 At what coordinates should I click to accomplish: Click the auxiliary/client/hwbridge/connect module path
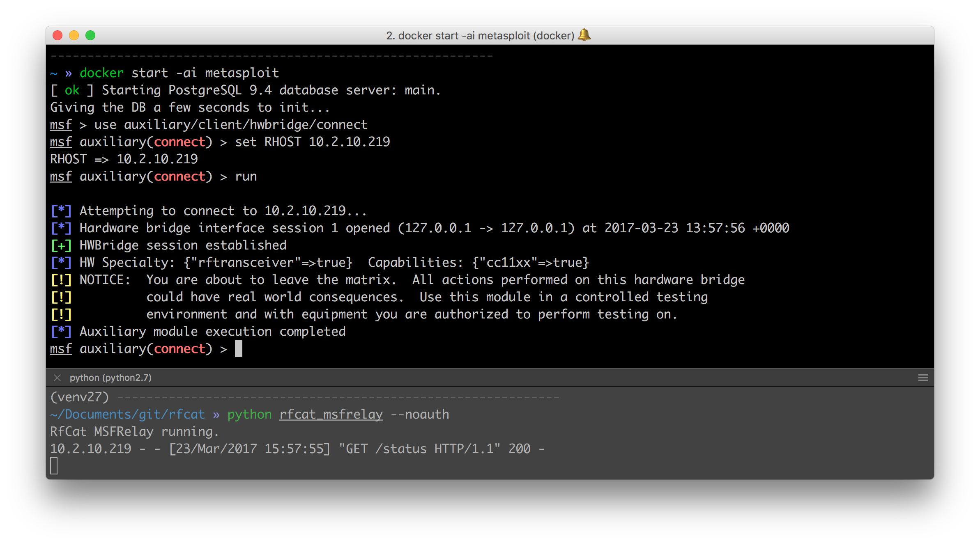(x=246, y=125)
